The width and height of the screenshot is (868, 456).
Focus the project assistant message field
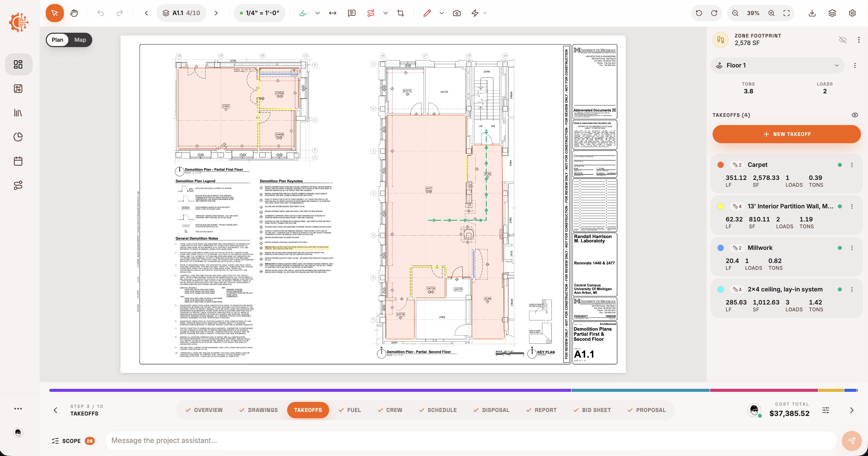[x=471, y=441]
